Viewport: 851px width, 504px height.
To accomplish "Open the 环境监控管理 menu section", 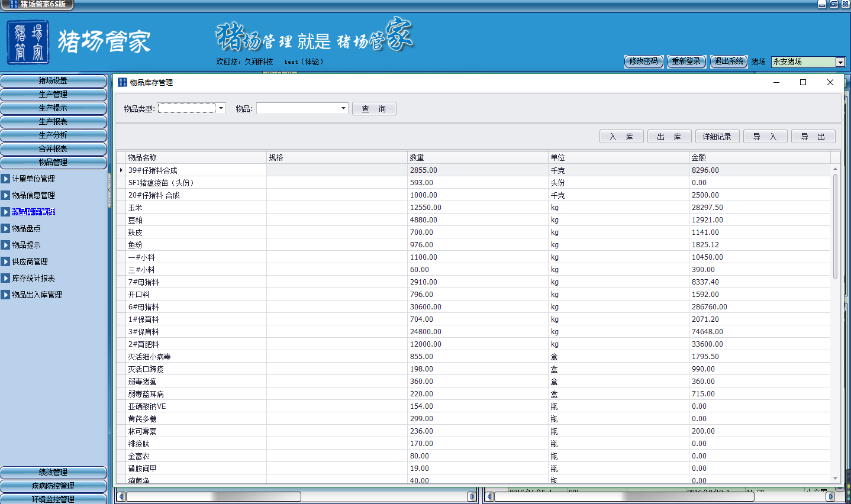I will pyautogui.click(x=53, y=499).
